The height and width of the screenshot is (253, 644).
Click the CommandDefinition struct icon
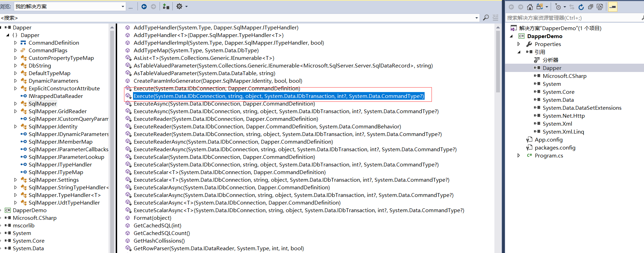point(23,43)
